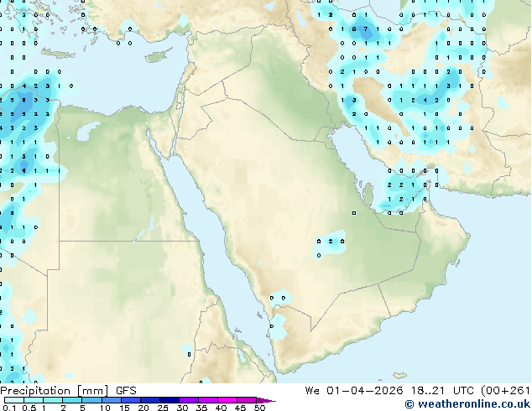Choose the 25–30 mm dark navy swatch
This screenshot has width=532, height=411.
tap(170, 400)
